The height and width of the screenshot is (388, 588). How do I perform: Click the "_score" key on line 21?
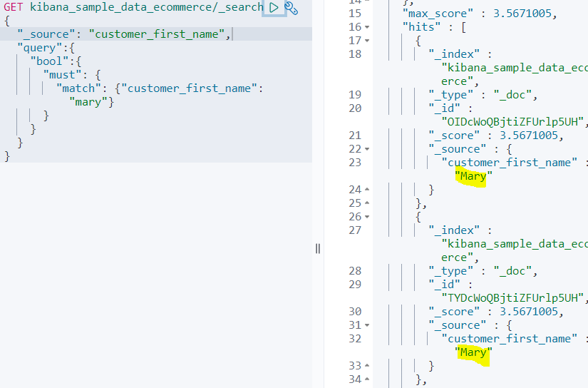coord(454,136)
